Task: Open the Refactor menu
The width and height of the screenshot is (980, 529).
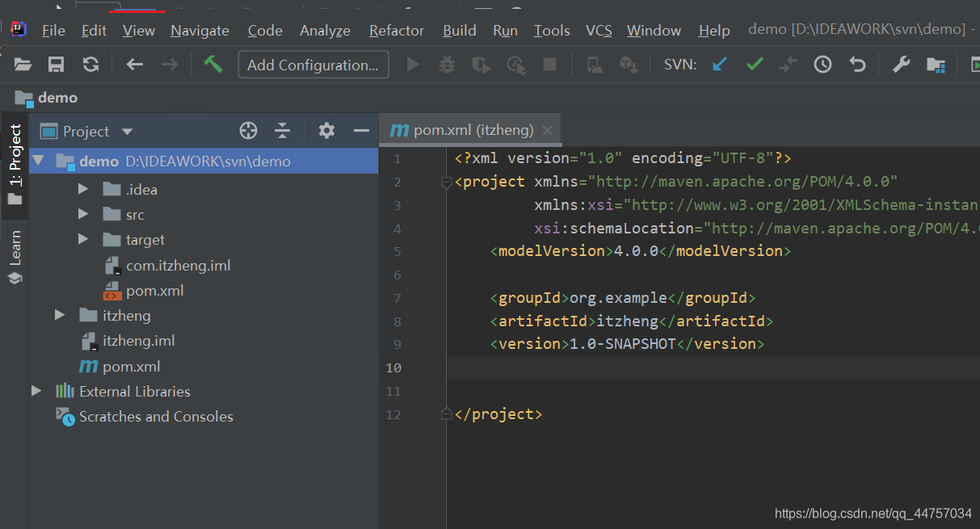Action: (x=396, y=31)
